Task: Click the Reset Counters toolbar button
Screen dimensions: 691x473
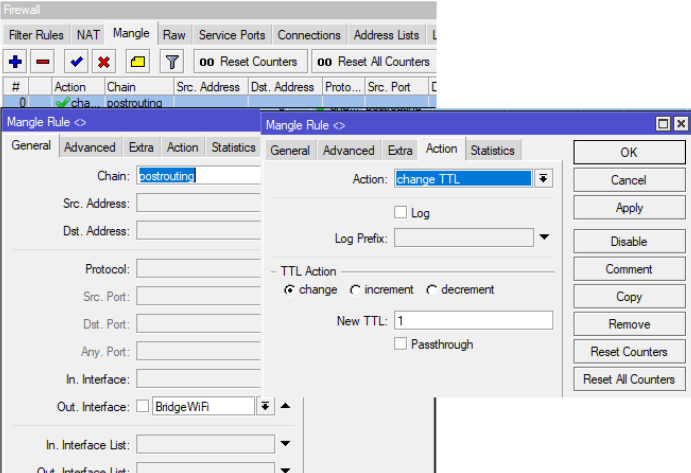Action: point(249,62)
